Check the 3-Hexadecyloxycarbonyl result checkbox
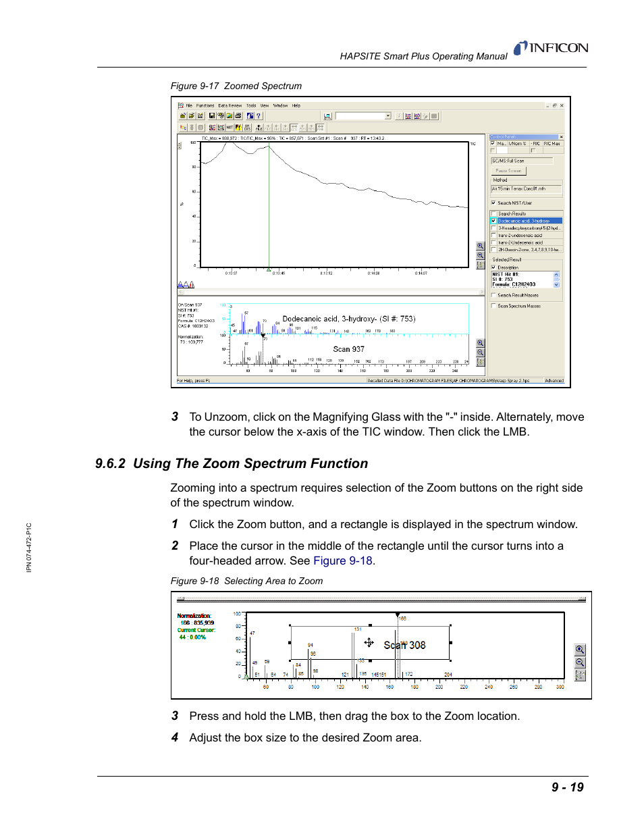 [493, 228]
